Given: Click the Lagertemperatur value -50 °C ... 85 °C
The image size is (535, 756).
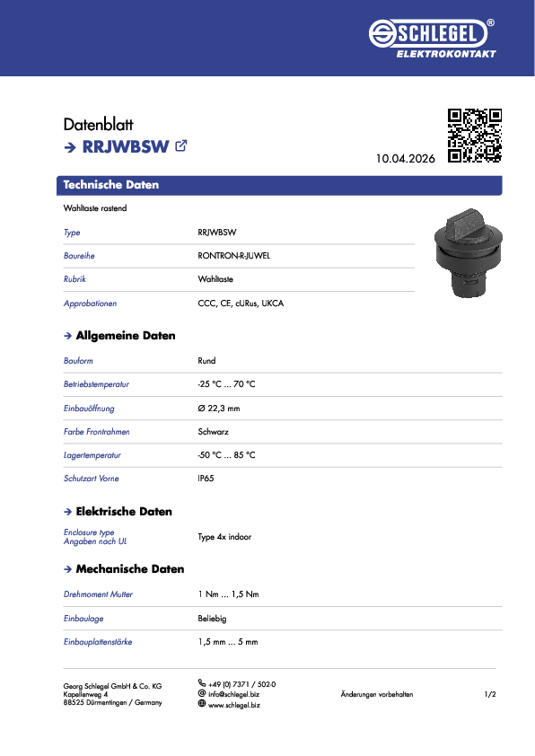Looking at the screenshot, I should (226, 455).
